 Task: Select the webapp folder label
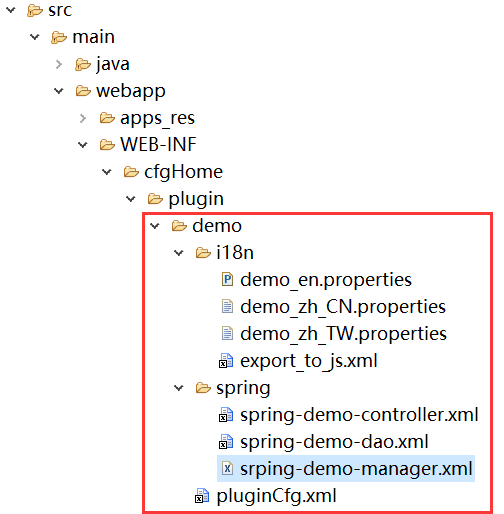(x=131, y=92)
